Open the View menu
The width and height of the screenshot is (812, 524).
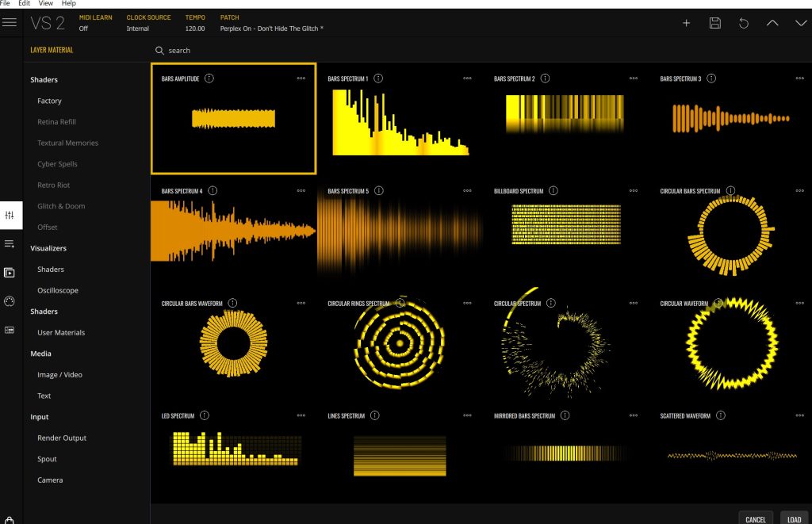point(47,3)
